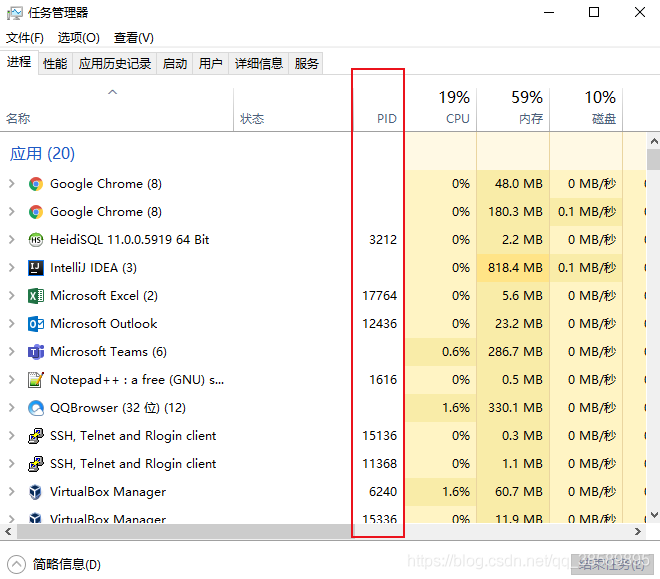Click the horizontal scrollbar thumb
Image resolution: width=660 pixels, height=579 pixels.
(x=184, y=531)
